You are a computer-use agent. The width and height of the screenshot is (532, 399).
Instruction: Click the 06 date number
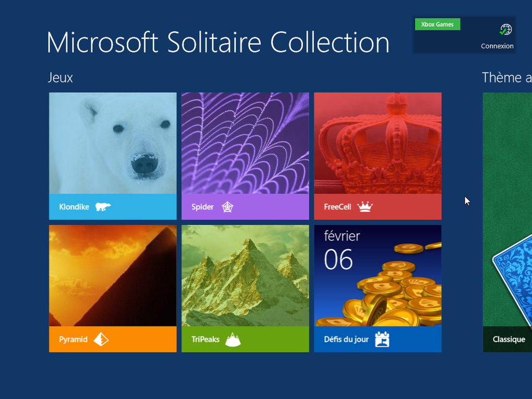(x=338, y=260)
